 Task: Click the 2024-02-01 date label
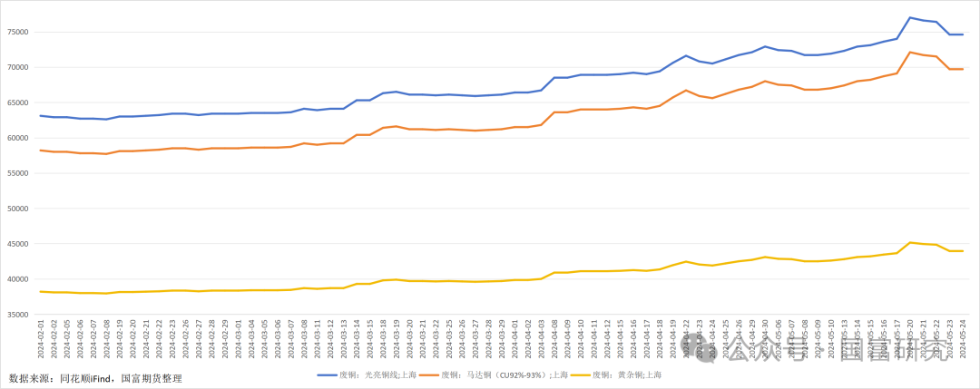pos(41,340)
